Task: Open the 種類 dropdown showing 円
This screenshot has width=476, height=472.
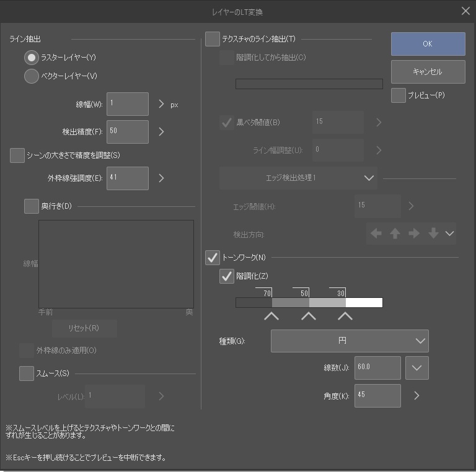Action: point(350,341)
